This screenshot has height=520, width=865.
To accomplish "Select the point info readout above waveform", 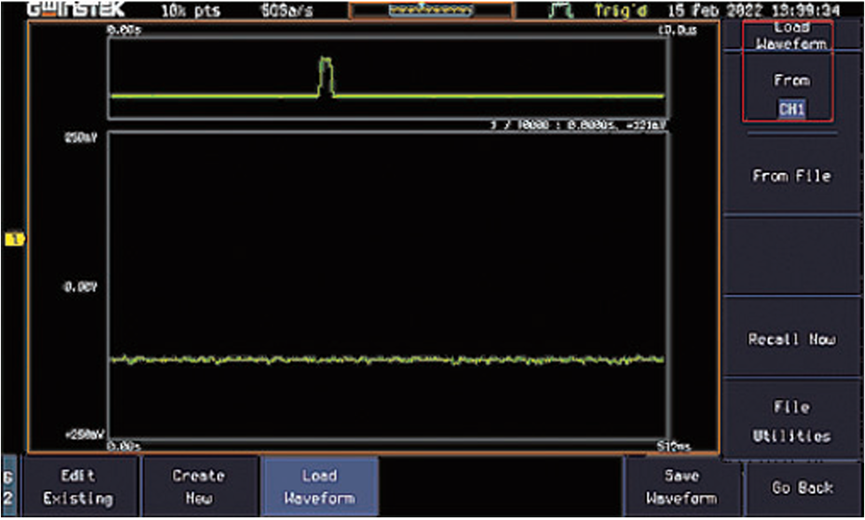I will 579,126.
